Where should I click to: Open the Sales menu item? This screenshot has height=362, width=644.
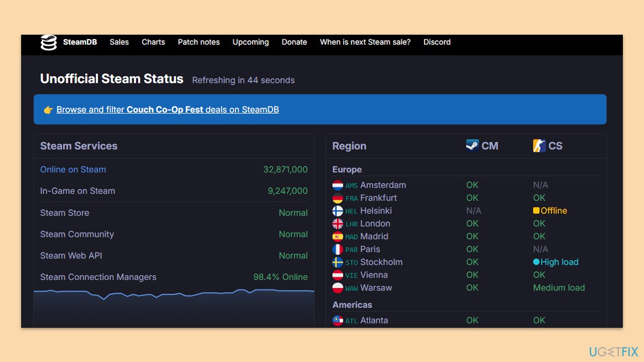pos(119,42)
